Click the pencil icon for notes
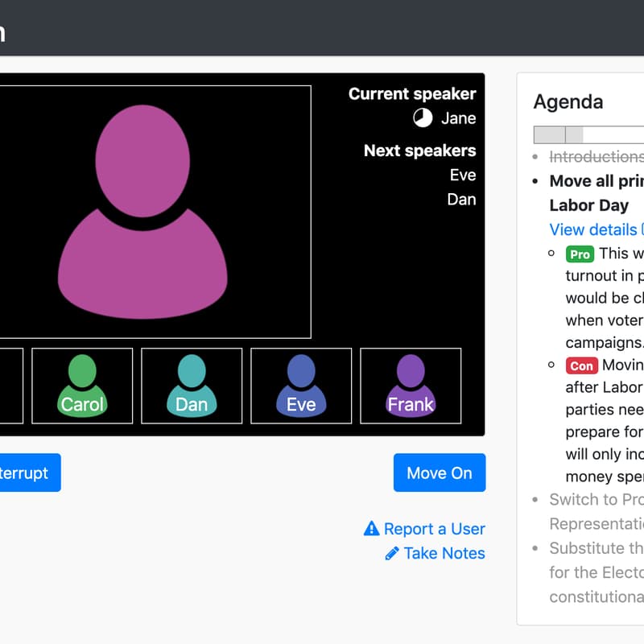644x644 pixels. 392,553
